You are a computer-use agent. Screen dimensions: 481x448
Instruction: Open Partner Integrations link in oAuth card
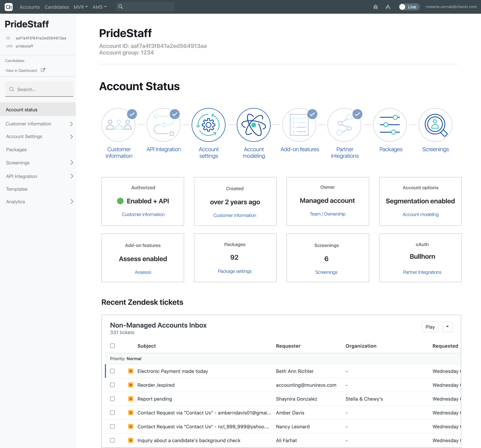point(422,272)
